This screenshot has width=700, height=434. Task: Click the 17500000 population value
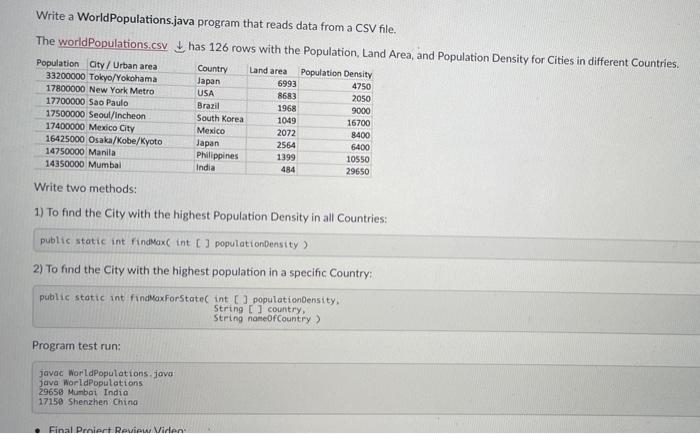(65, 114)
